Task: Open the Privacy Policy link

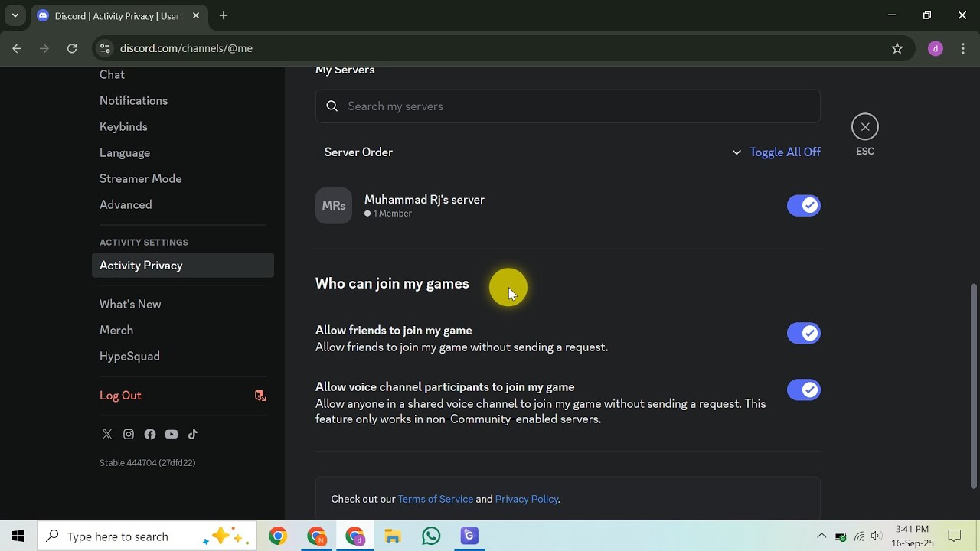Action: coord(527,499)
